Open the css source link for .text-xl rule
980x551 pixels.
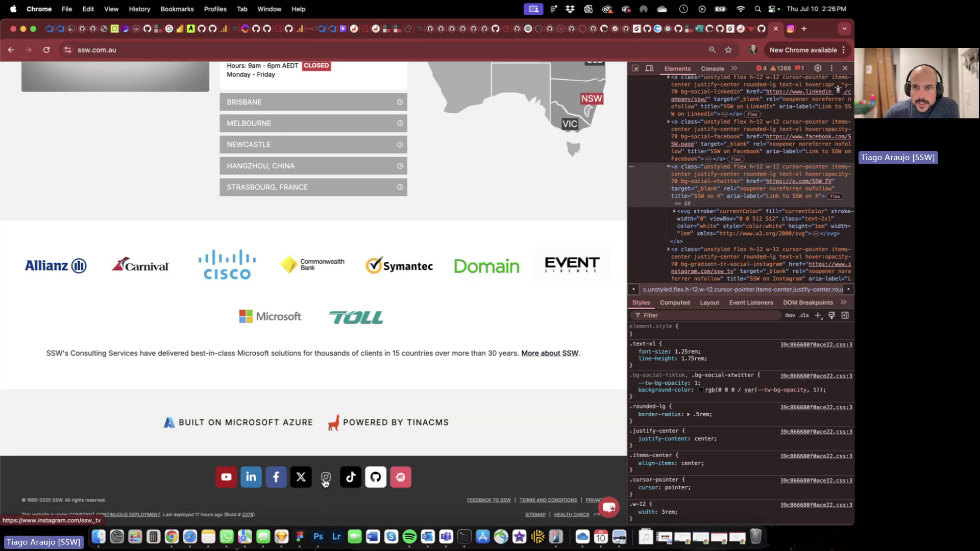(x=816, y=345)
